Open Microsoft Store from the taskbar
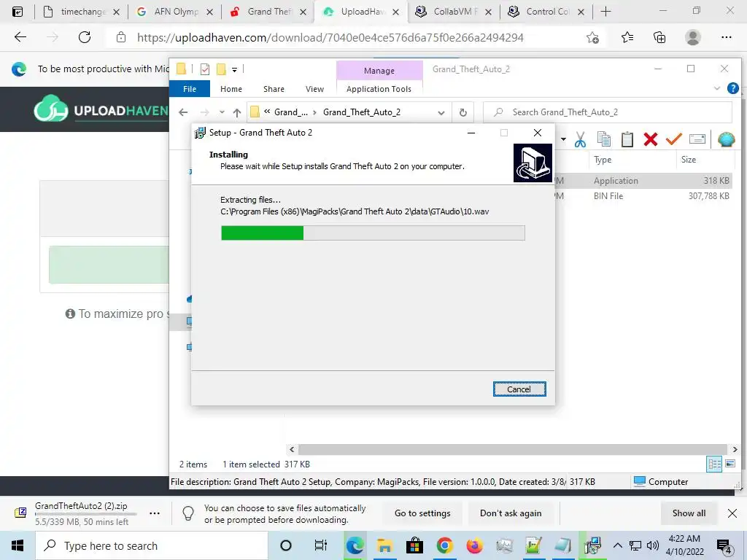This screenshot has width=747, height=560. [x=414, y=545]
